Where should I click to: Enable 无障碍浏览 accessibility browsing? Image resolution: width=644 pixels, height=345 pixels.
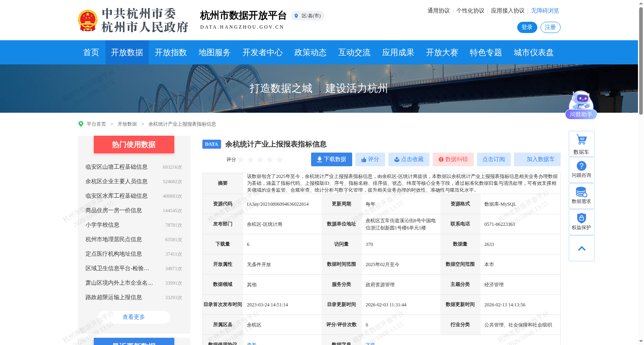[x=545, y=11]
